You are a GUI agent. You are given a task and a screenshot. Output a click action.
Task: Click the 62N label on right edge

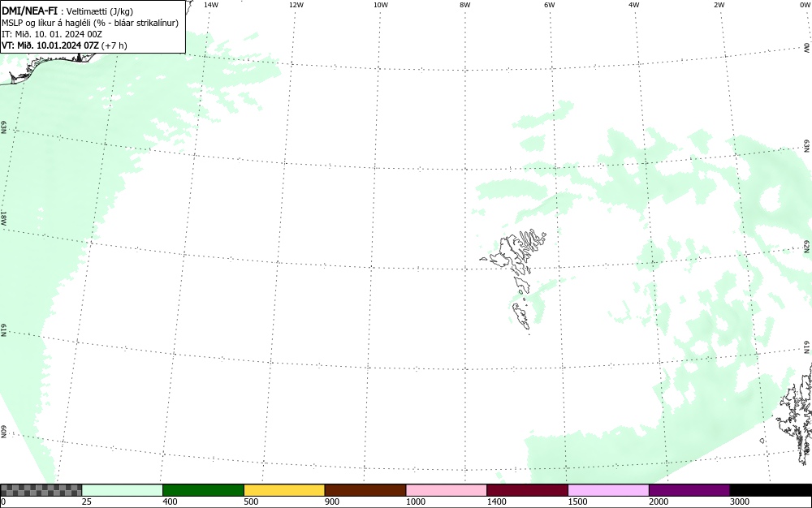(x=807, y=246)
